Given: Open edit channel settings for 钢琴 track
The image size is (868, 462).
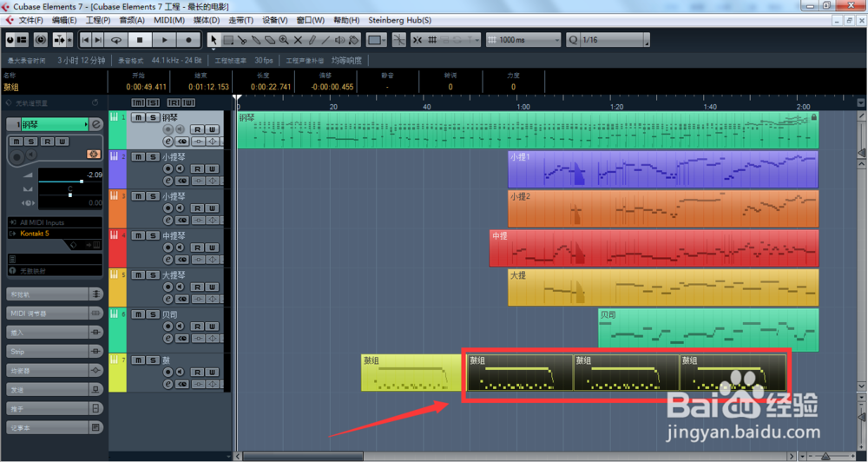Looking at the screenshot, I should point(168,142).
